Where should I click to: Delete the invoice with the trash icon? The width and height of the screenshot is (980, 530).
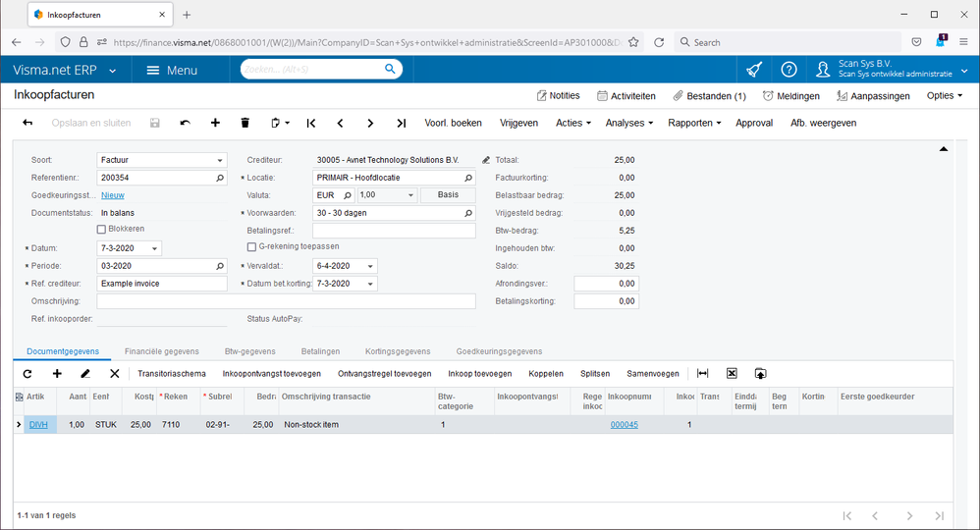click(245, 123)
